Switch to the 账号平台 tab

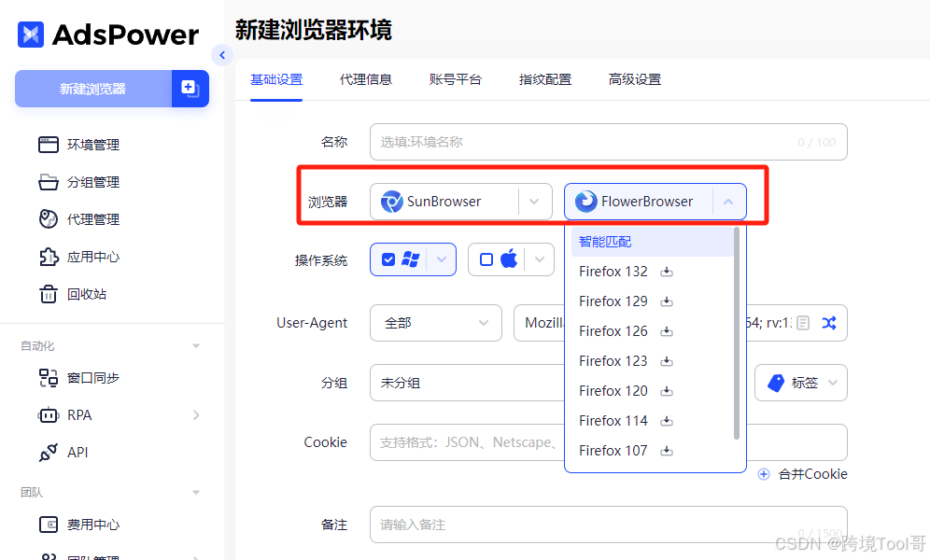[456, 79]
